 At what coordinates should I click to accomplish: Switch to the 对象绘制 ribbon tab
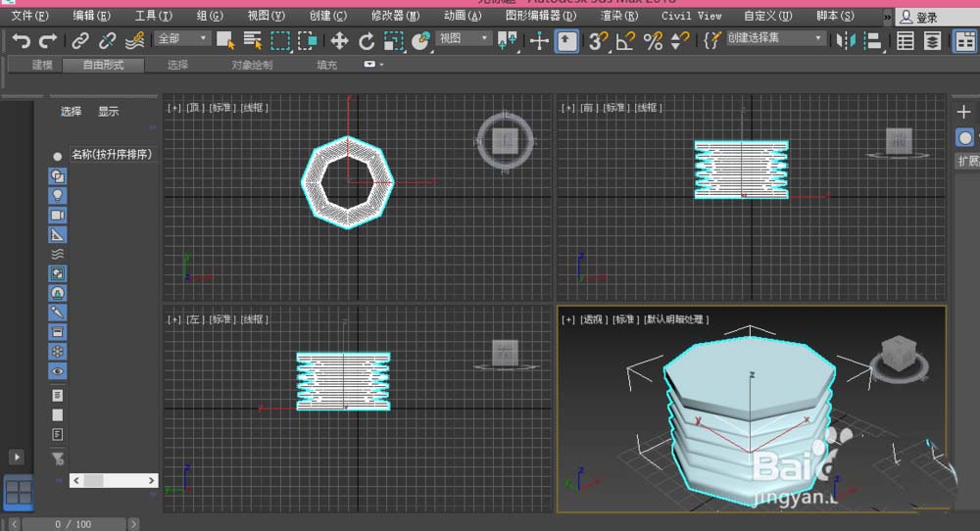252,65
